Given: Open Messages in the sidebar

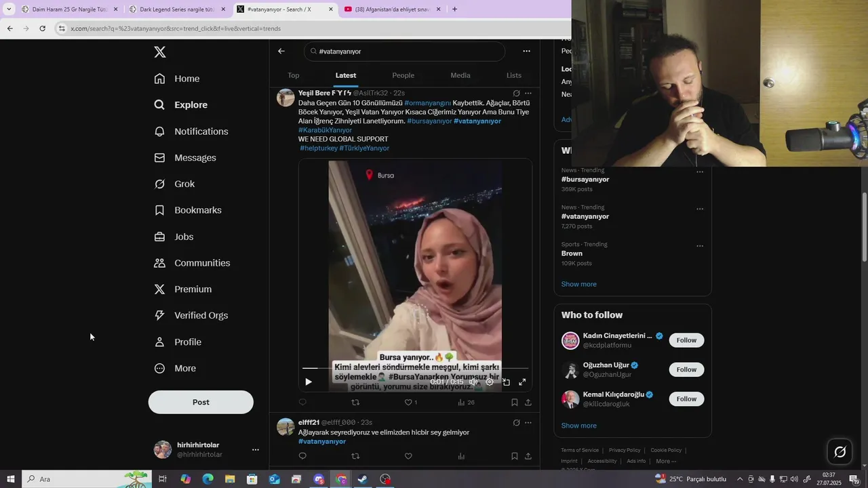Looking at the screenshot, I should pos(185,158).
